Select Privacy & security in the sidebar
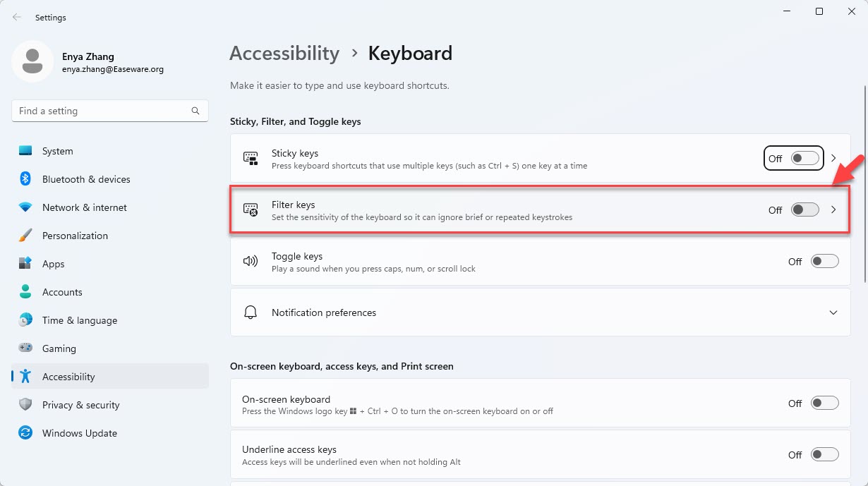Image resolution: width=868 pixels, height=486 pixels. (80, 404)
